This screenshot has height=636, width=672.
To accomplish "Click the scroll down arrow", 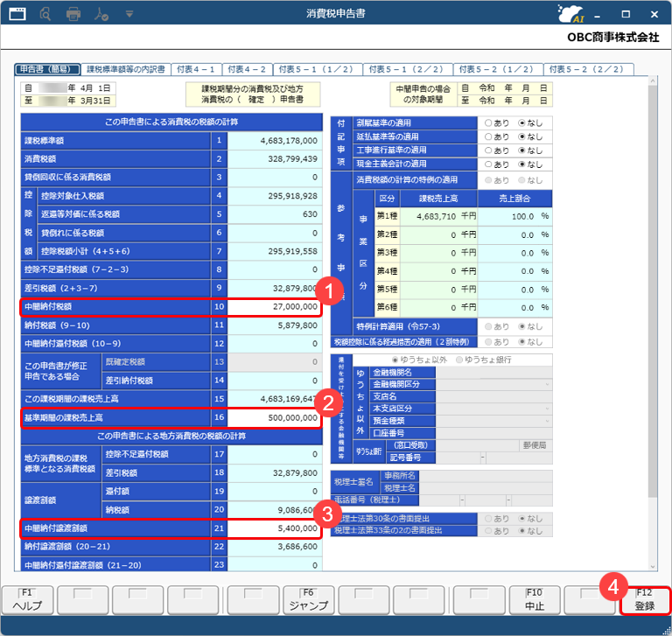I will coord(652,566).
